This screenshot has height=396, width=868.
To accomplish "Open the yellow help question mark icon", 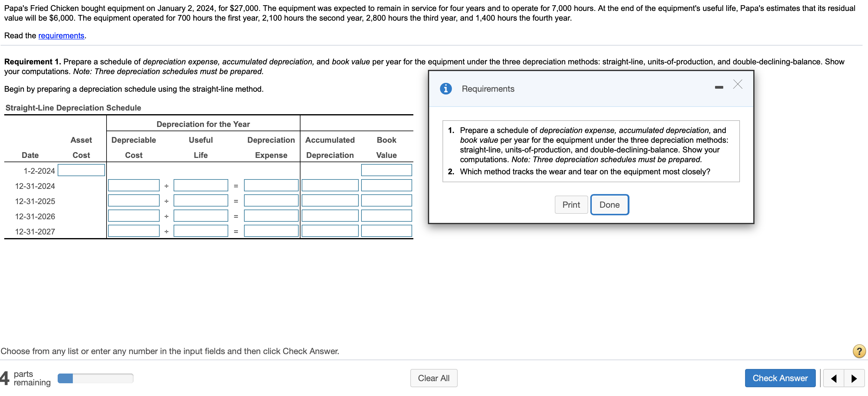I will 859,351.
